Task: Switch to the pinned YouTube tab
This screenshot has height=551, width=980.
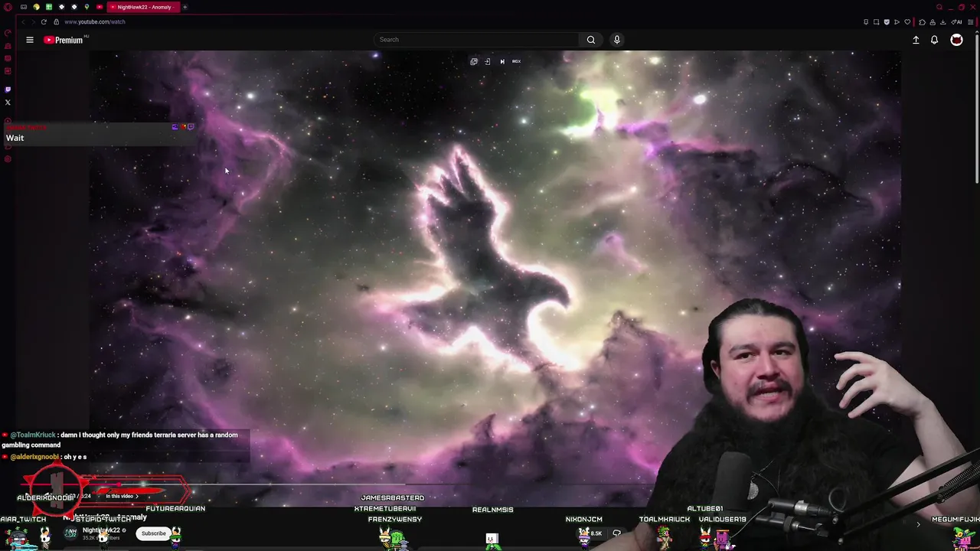Action: click(x=100, y=7)
